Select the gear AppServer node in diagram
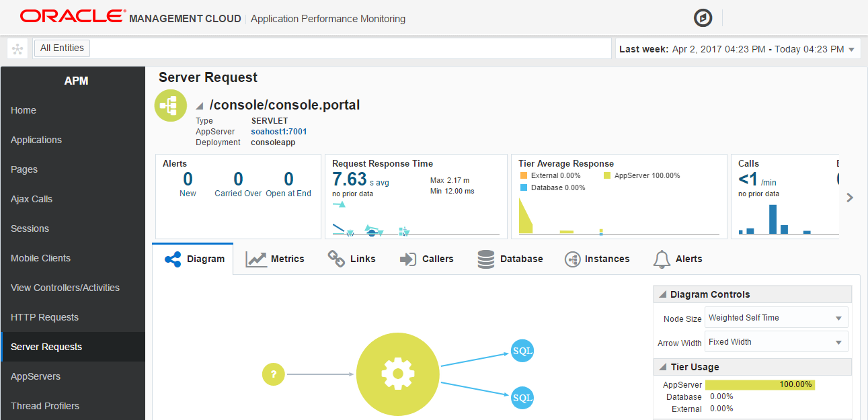868x420 pixels. point(397,374)
